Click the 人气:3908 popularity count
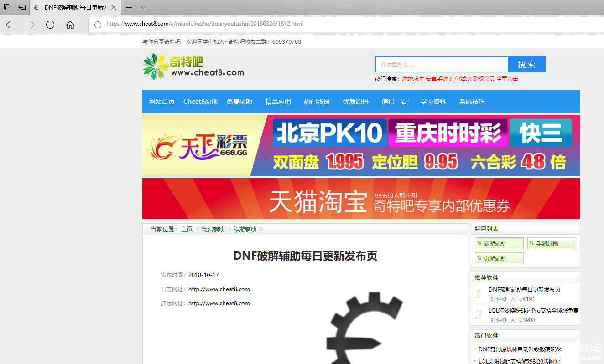604x364 pixels. coord(523,320)
